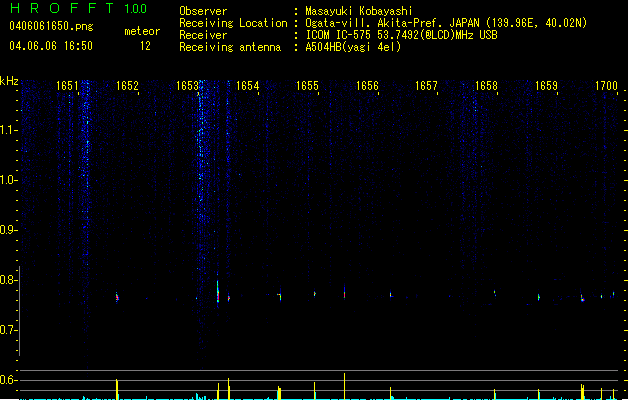This screenshot has width=629, height=400.
Task: Click the 1656 time marker
Action: pos(367,86)
